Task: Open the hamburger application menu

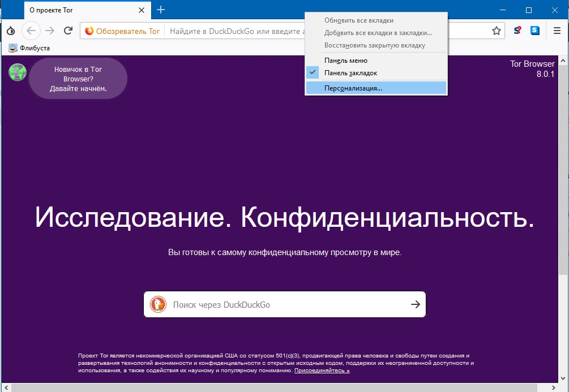Action: pos(557,31)
